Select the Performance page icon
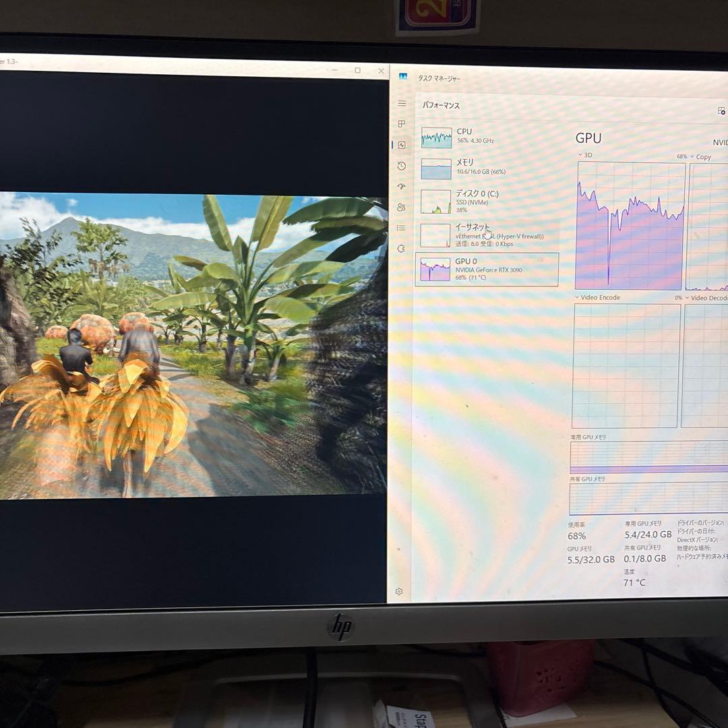This screenshot has width=728, height=728. pyautogui.click(x=401, y=144)
